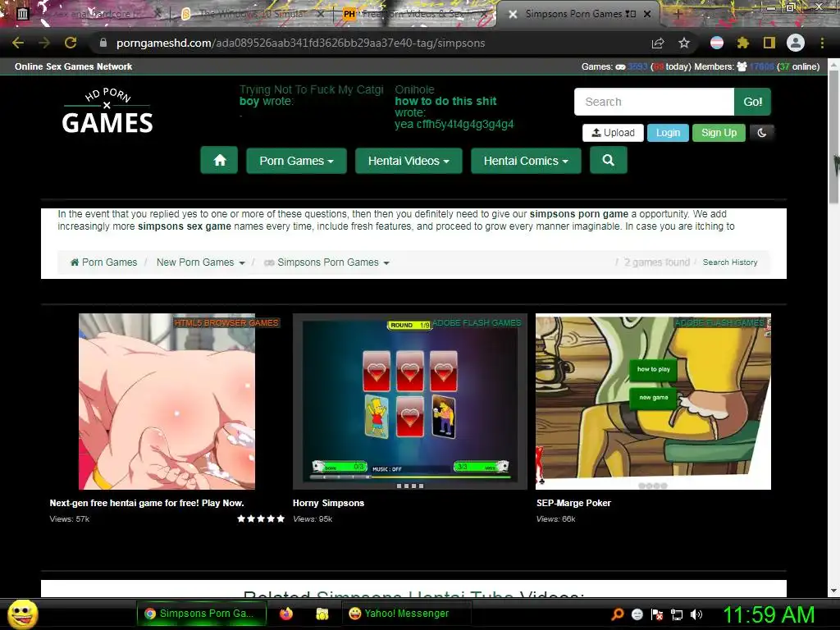Click the HD Games site logo
This screenshot has width=840, height=630.
(107, 111)
